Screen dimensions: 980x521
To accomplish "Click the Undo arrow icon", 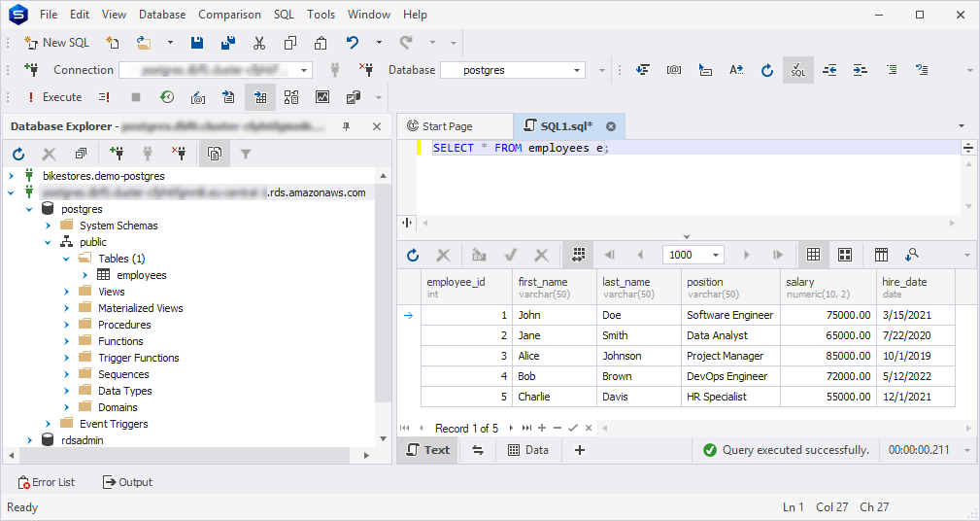I will [x=353, y=43].
